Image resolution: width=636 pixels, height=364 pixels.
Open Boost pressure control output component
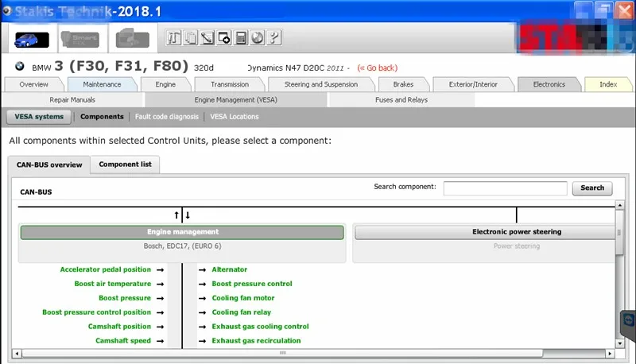252,284
